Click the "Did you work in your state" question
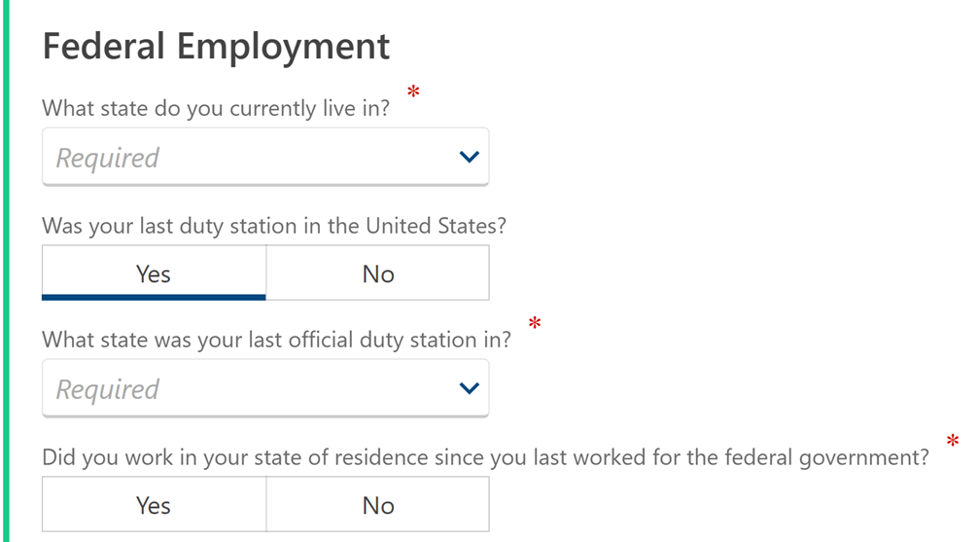The width and height of the screenshot is (980, 542). click(485, 457)
